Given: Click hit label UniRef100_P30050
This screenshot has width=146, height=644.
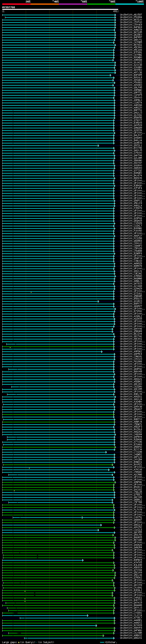Looking at the screenshot, I should pos(131,231).
